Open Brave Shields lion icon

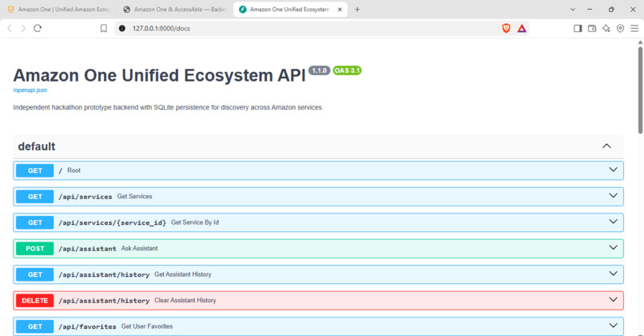tap(506, 28)
